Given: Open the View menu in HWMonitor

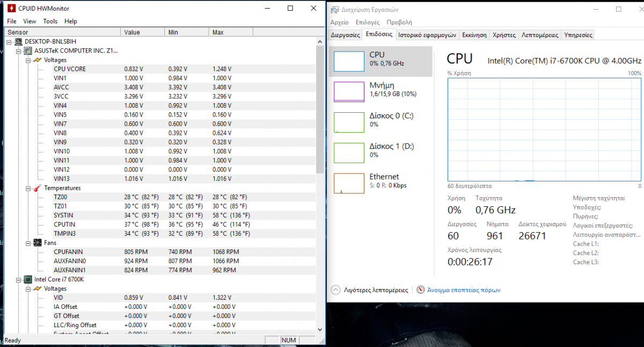Looking at the screenshot, I should tap(30, 21).
